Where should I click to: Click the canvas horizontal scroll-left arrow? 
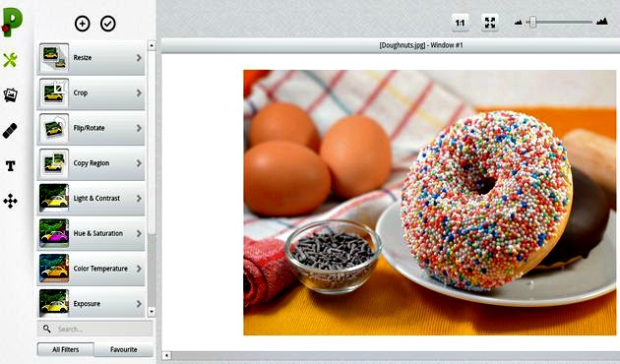(x=166, y=356)
